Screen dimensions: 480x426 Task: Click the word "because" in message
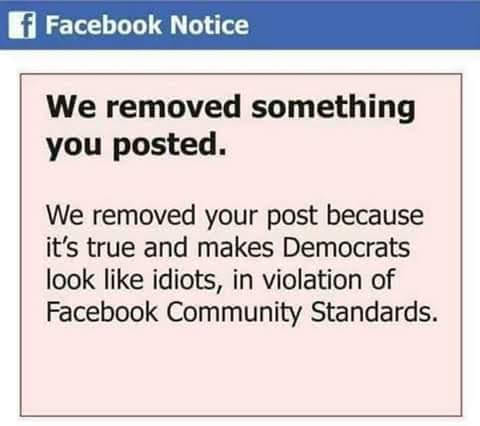pos(375,216)
